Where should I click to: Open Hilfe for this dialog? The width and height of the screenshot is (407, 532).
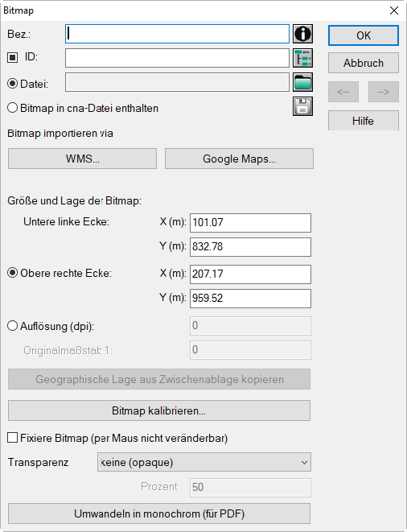click(x=364, y=121)
